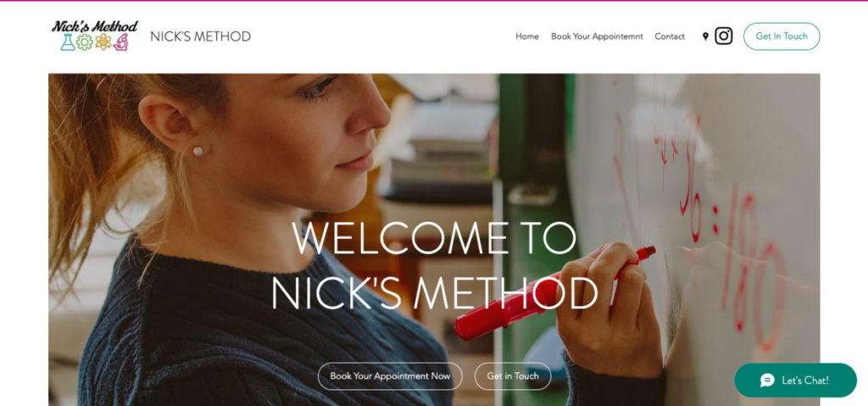Image resolution: width=868 pixels, height=406 pixels.
Task: Select the Get in Touch hero button
Action: click(x=513, y=376)
